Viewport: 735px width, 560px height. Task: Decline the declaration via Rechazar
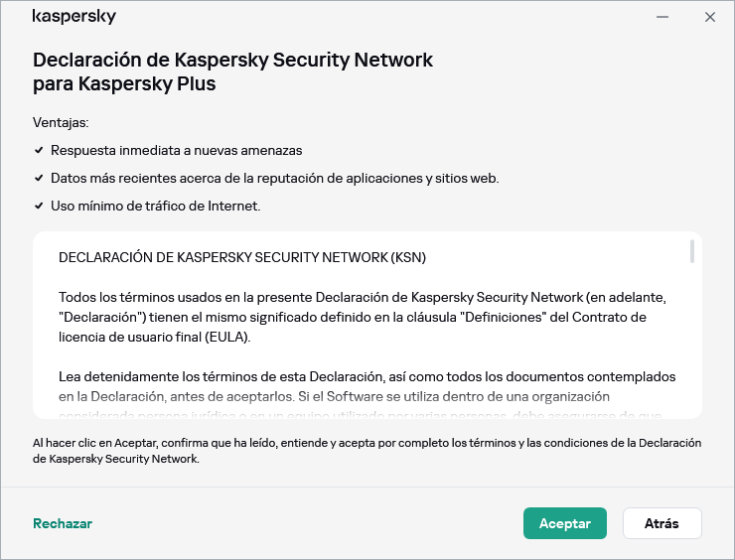click(63, 523)
